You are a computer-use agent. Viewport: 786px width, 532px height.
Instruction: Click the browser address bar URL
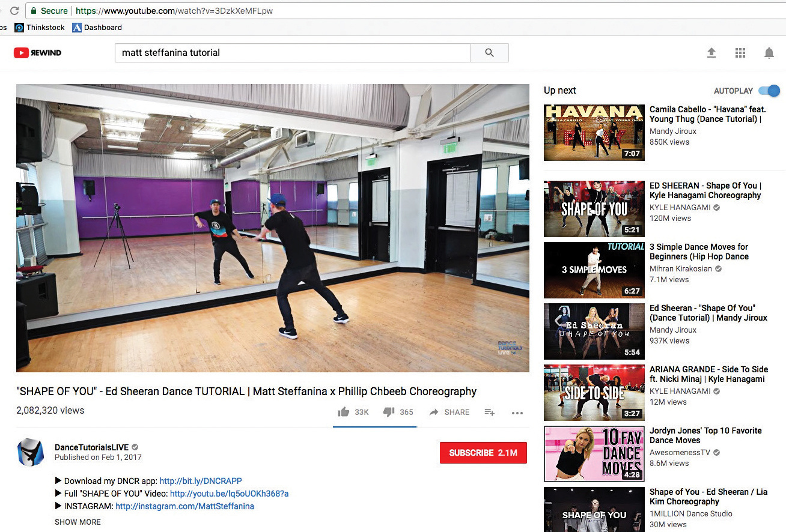[x=174, y=11]
